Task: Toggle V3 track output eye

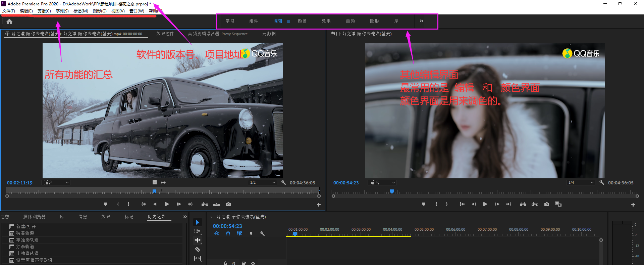Action: coord(253,263)
